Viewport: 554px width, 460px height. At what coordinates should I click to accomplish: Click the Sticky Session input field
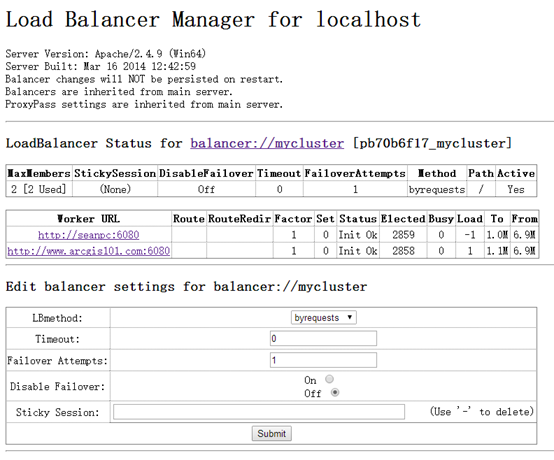[x=259, y=412]
